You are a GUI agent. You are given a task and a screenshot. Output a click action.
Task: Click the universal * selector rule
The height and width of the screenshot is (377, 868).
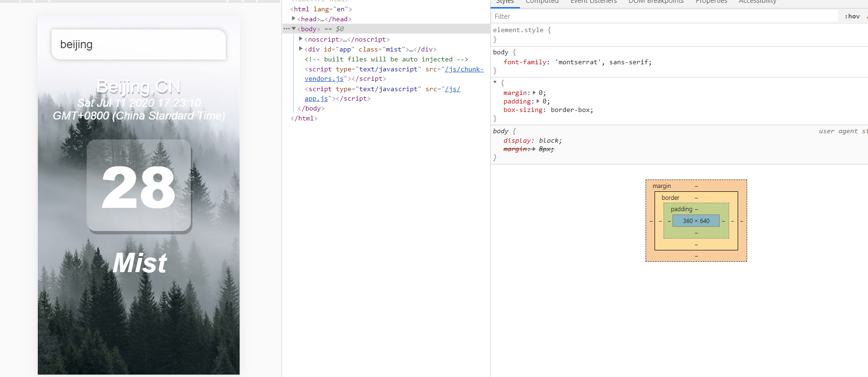pos(495,83)
